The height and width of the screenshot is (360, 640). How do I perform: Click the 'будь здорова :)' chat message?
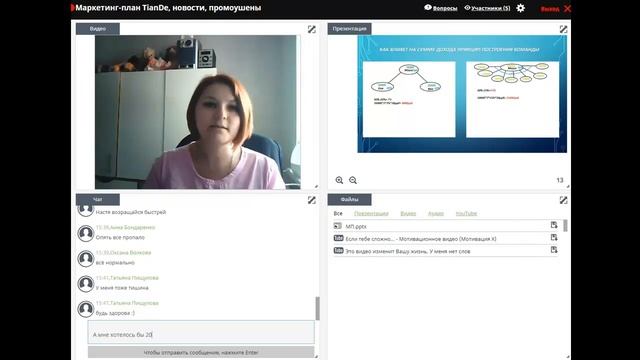[115, 313]
